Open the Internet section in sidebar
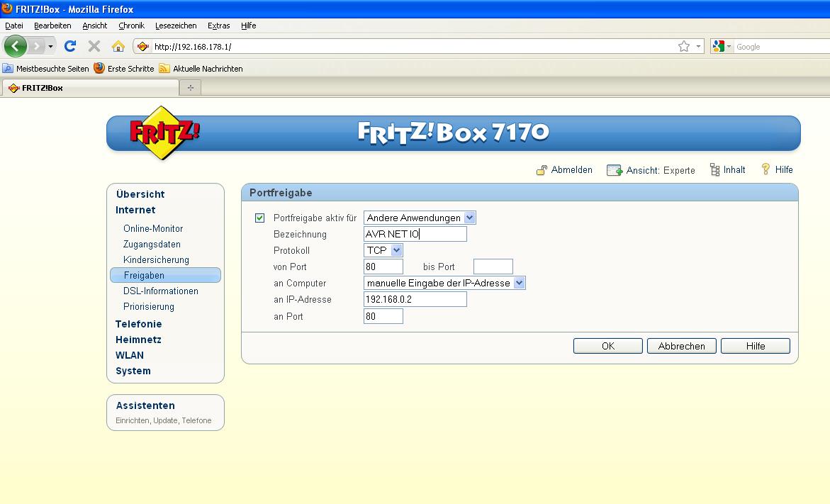Image resolution: width=830 pixels, height=504 pixels. point(135,210)
